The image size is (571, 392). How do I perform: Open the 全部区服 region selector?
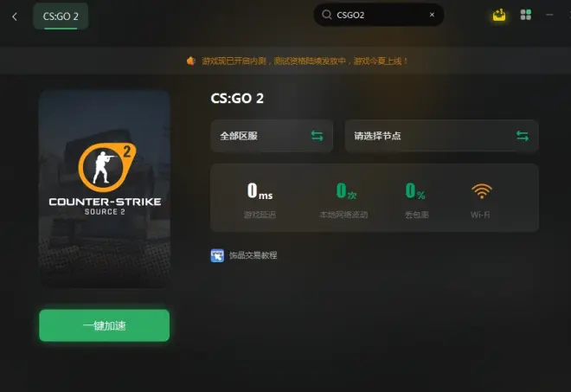click(272, 136)
